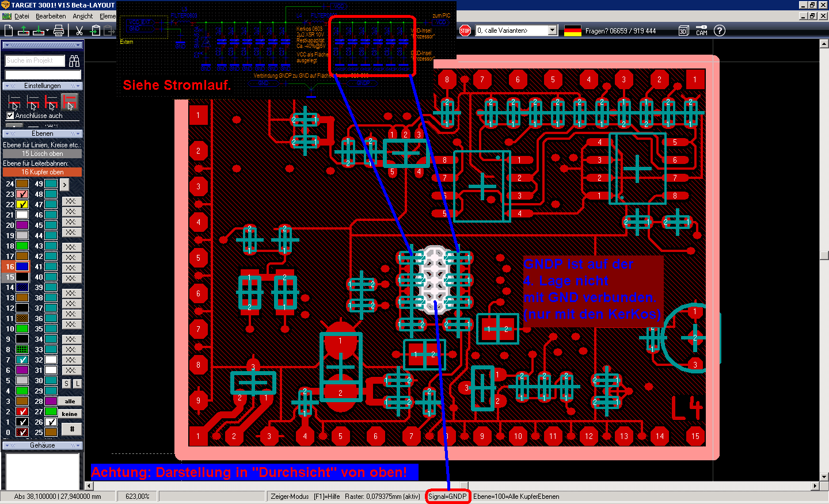Click the 'Abs 38,100000 | 27,940000 mm' coordinates

[x=58, y=497]
